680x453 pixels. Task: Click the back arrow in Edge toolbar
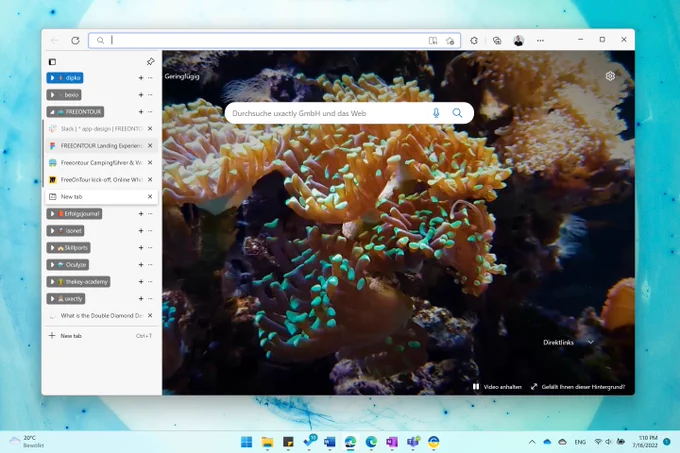point(55,40)
